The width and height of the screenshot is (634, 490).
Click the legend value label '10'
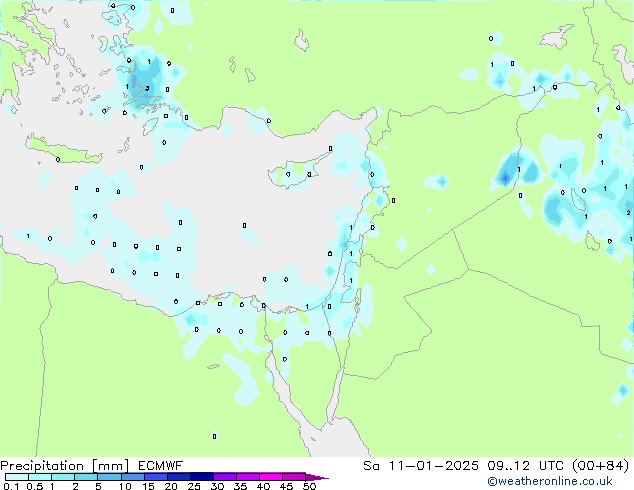tap(125, 486)
